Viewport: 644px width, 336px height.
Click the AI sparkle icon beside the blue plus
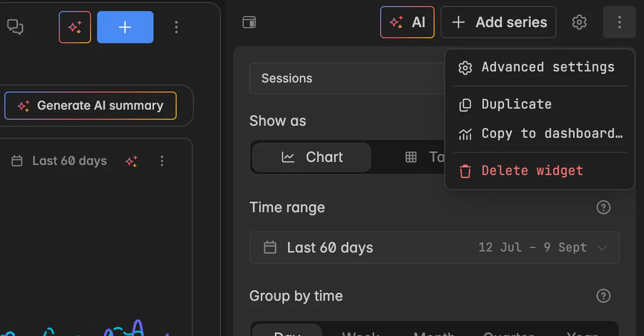coord(75,27)
